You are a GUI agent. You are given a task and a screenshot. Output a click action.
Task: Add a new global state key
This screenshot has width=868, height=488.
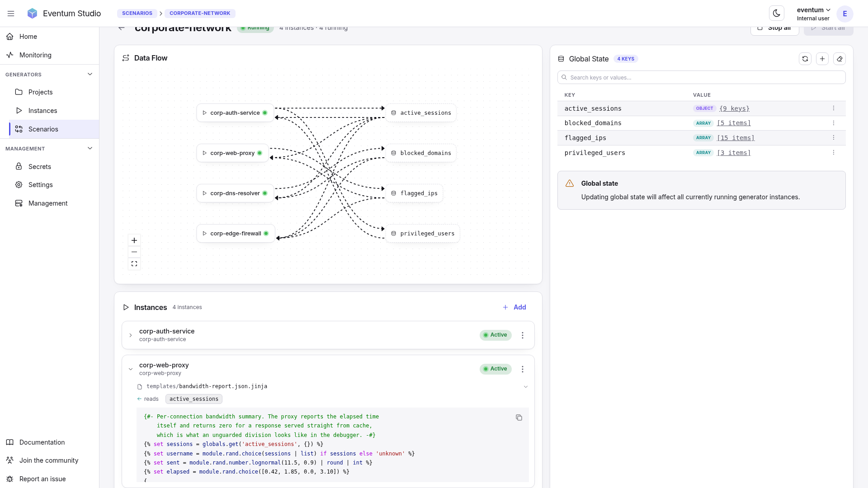[x=822, y=59]
